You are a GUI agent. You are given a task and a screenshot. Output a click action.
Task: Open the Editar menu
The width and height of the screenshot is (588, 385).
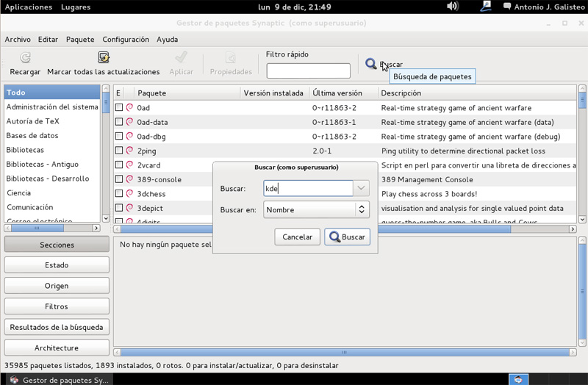[48, 40]
